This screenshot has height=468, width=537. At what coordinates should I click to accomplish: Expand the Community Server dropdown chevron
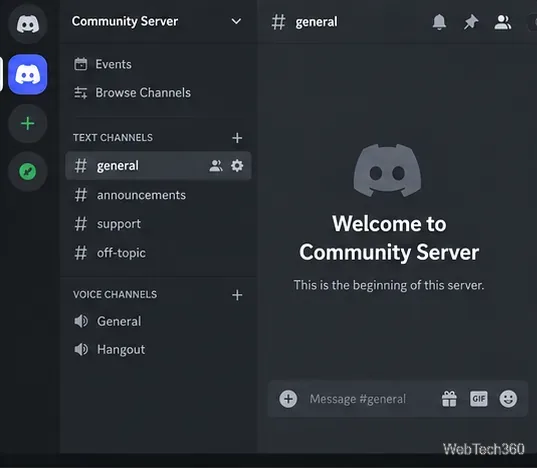click(236, 22)
